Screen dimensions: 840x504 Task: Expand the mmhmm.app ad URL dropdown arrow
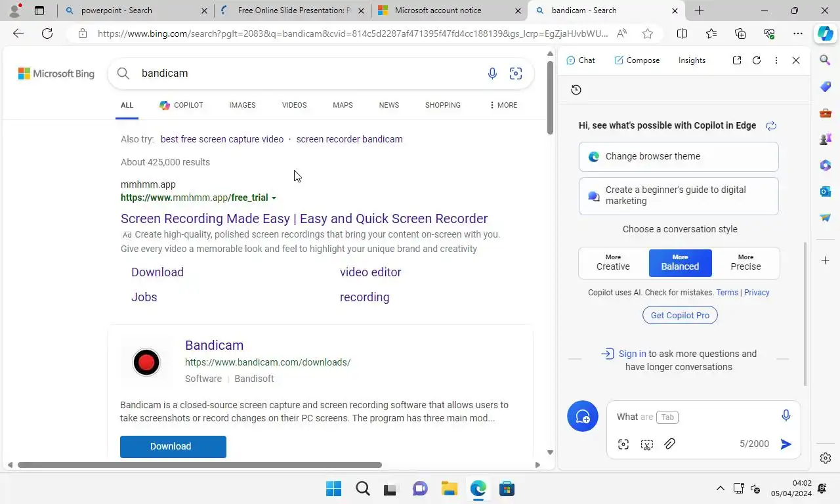point(274,198)
